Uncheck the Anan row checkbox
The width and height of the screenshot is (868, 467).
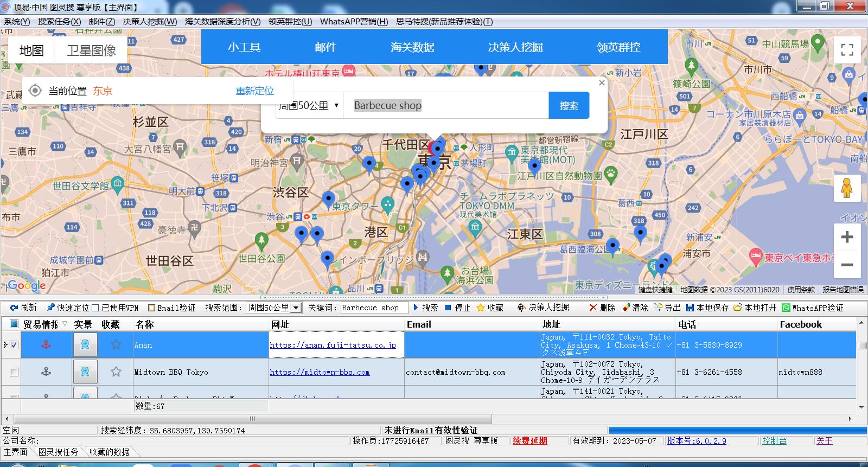point(14,345)
